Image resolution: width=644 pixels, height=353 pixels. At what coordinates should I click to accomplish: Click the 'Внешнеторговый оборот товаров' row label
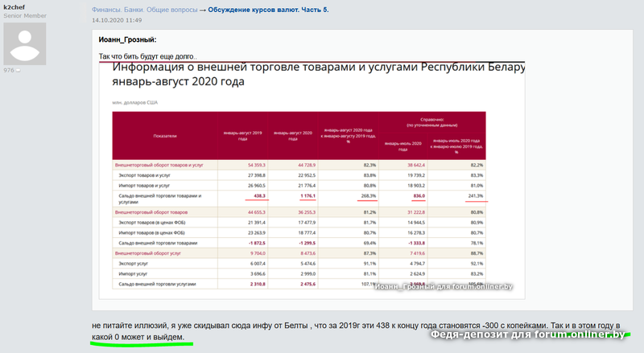(x=151, y=212)
